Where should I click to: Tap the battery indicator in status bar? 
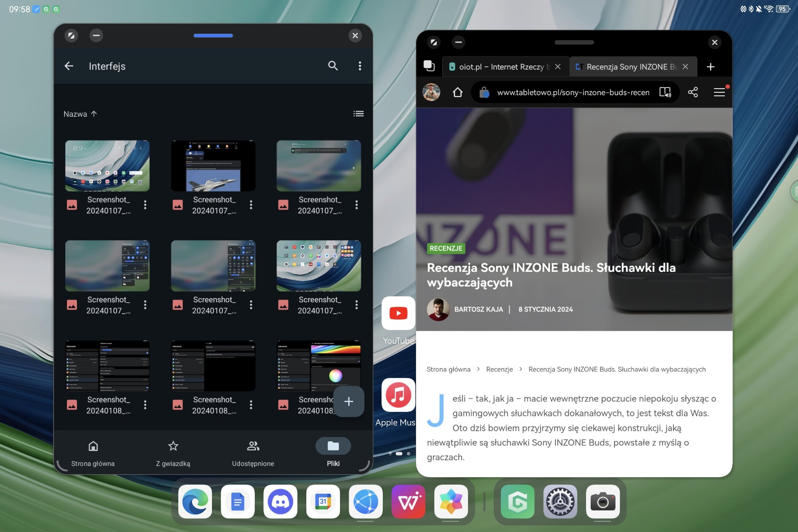coord(783,9)
